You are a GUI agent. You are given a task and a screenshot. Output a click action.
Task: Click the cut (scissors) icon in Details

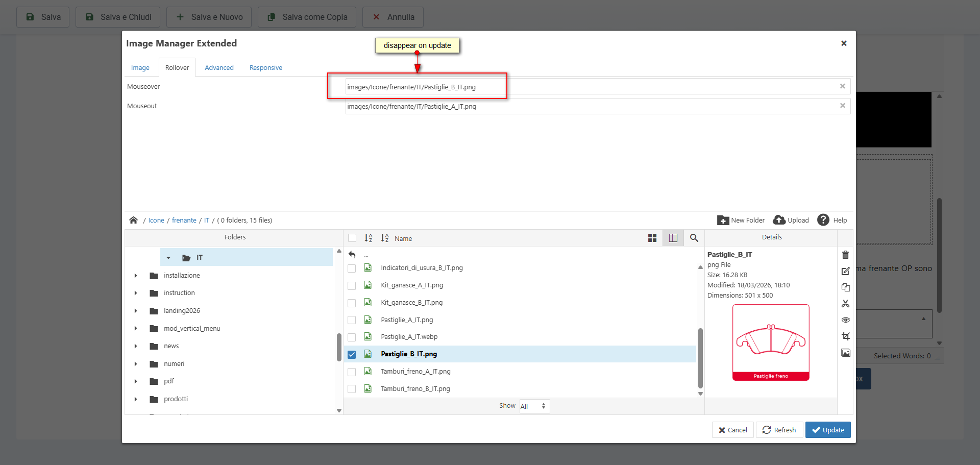point(845,304)
